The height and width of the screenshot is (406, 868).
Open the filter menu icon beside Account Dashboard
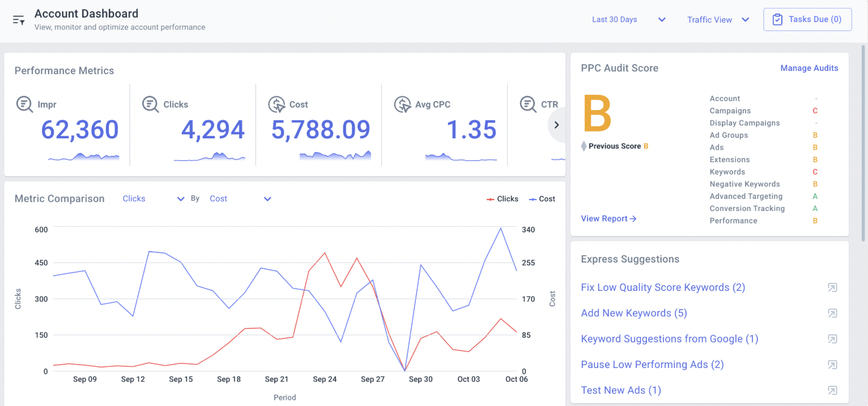tap(19, 20)
